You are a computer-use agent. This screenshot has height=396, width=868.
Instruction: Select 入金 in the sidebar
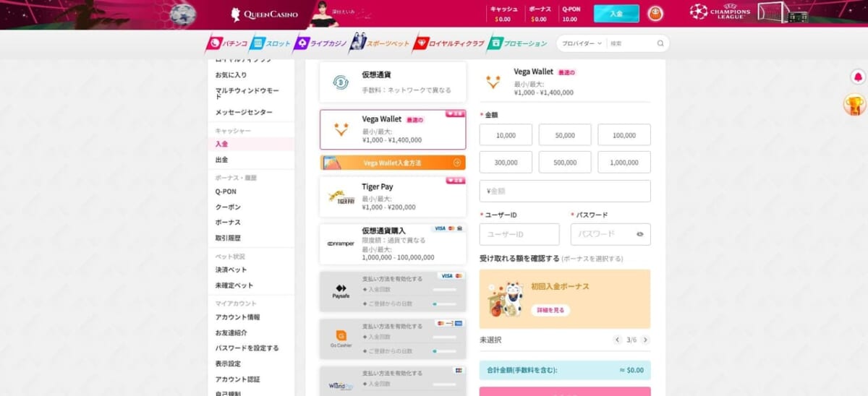[252, 145]
